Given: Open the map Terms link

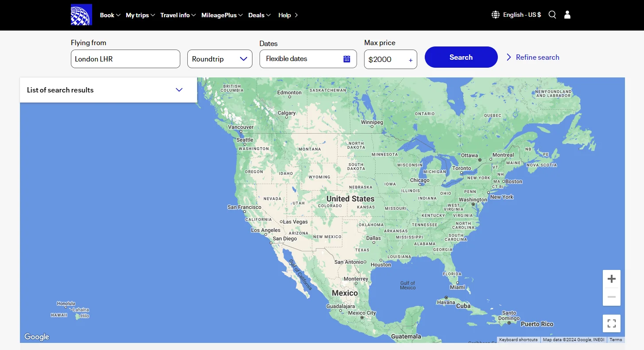Looking at the screenshot, I should pyautogui.click(x=616, y=340).
